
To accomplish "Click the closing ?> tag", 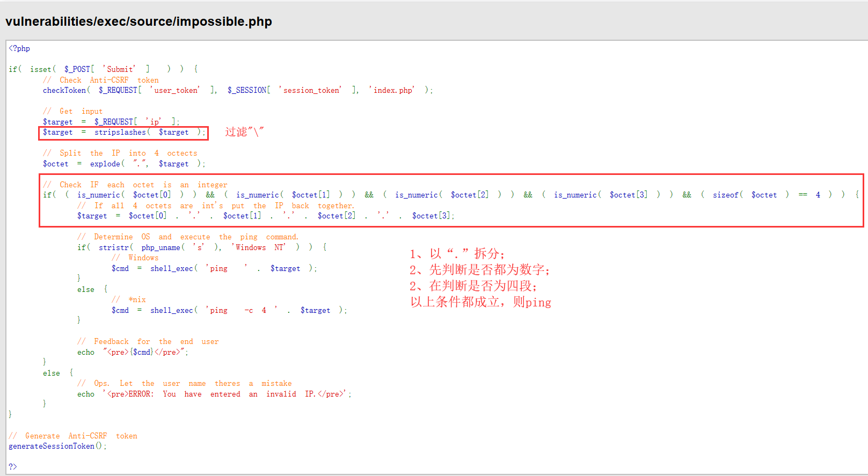I will tap(13, 467).
